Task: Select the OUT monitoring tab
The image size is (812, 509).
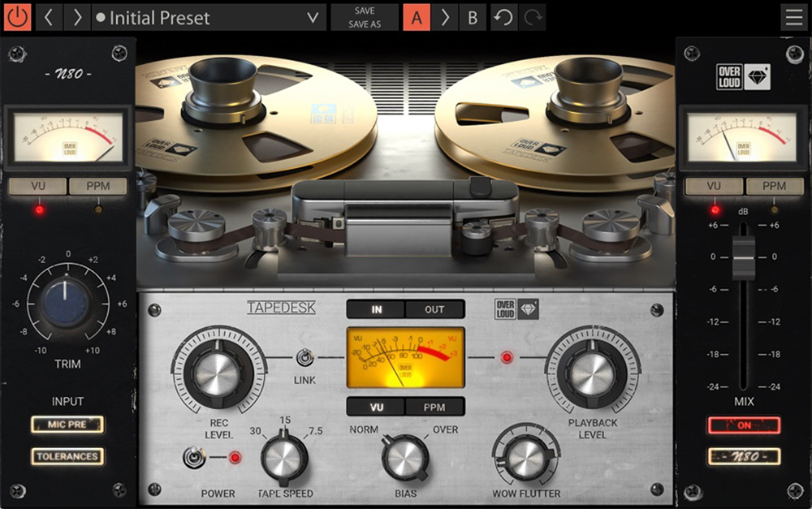Action: [434, 309]
